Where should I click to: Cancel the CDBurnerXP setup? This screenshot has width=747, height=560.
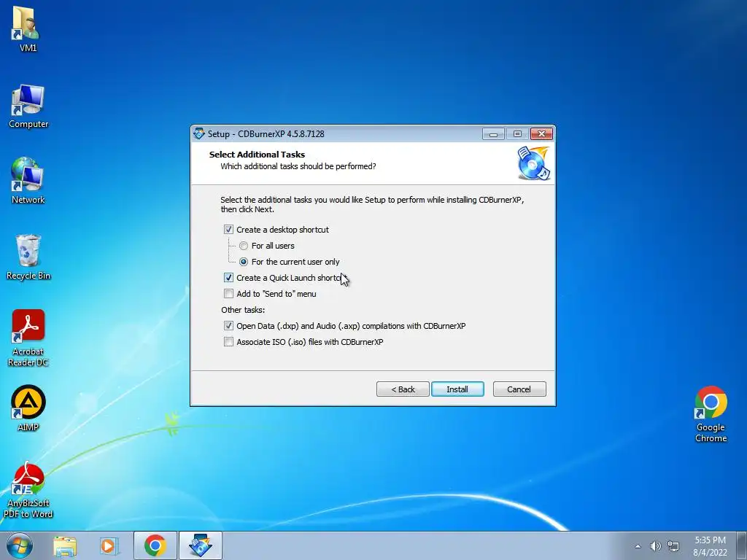pyautogui.click(x=519, y=389)
